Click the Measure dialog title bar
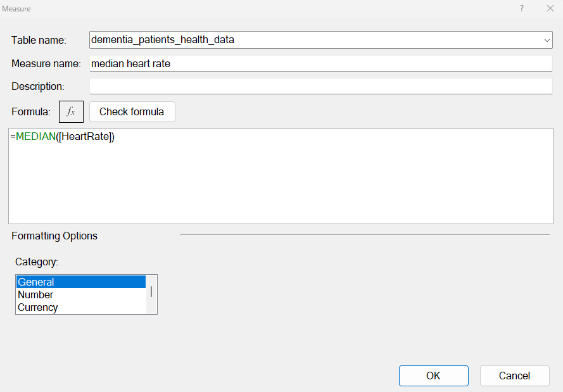 (x=253, y=8)
